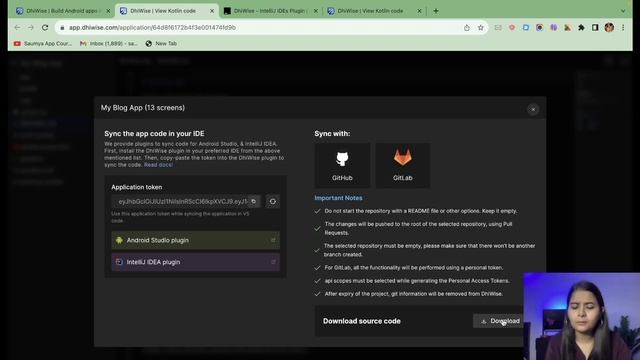Open the IntelliJ IDEA plugin link

click(196, 262)
